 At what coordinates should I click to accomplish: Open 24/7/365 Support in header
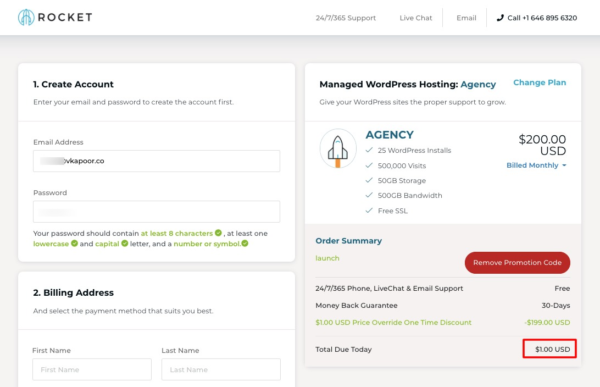click(346, 18)
